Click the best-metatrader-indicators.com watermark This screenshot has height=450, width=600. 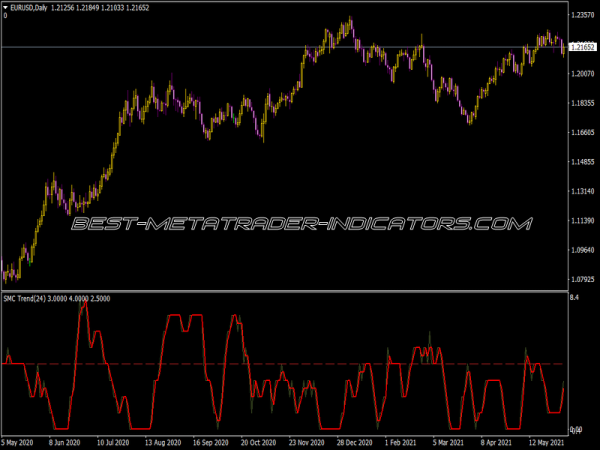pos(300,223)
